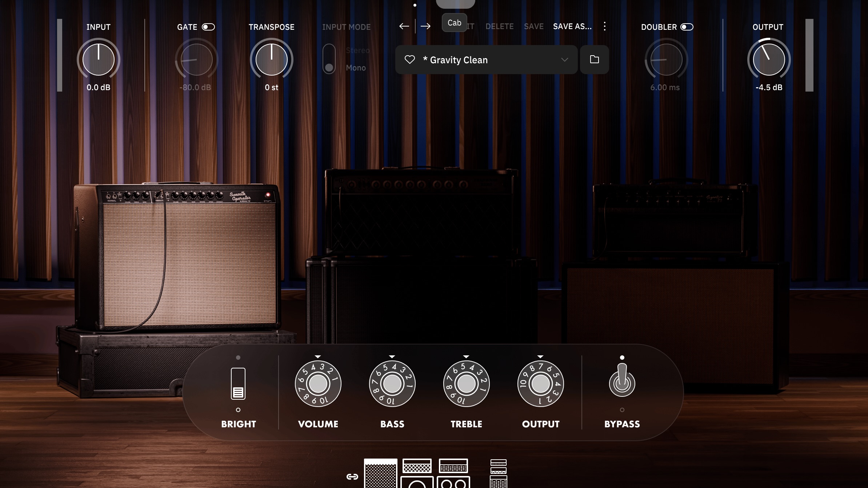Enable the GATE toggle
This screenshot has width=868, height=488.
(208, 27)
